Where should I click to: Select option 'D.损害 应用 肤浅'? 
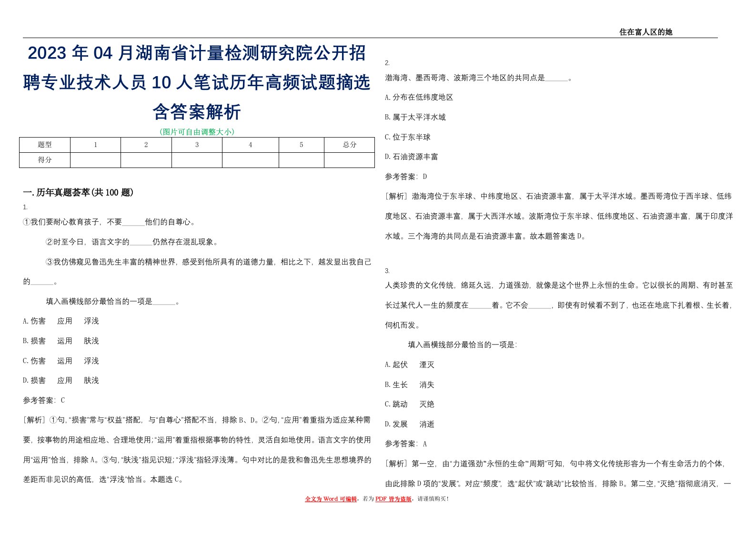61,381
